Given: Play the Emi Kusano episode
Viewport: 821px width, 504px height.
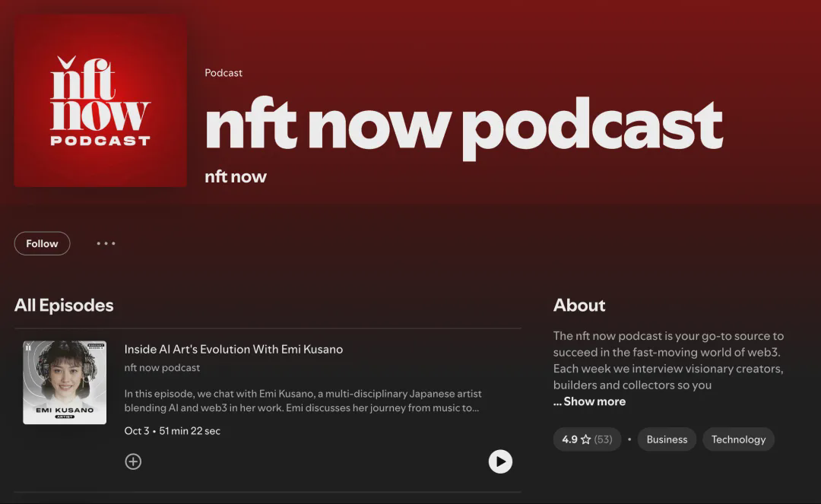Looking at the screenshot, I should click(x=500, y=461).
